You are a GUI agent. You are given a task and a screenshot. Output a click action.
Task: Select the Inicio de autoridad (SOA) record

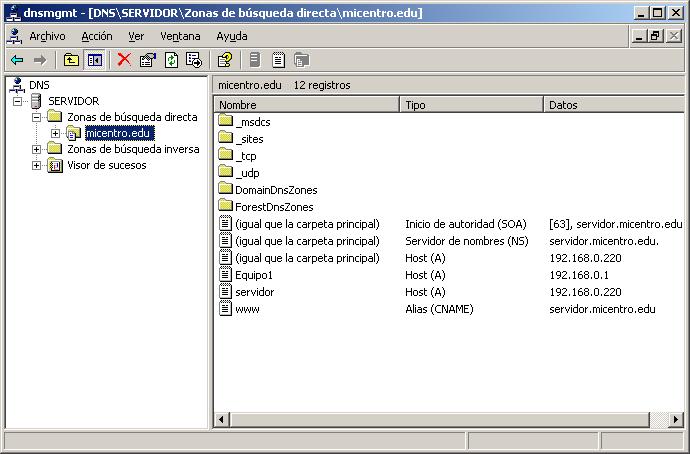(x=451, y=223)
